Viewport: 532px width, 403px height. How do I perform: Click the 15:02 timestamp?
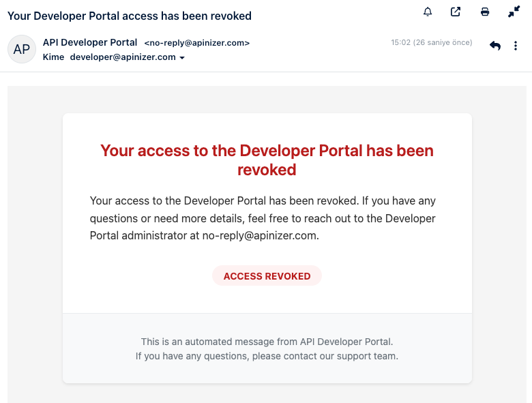pos(400,43)
